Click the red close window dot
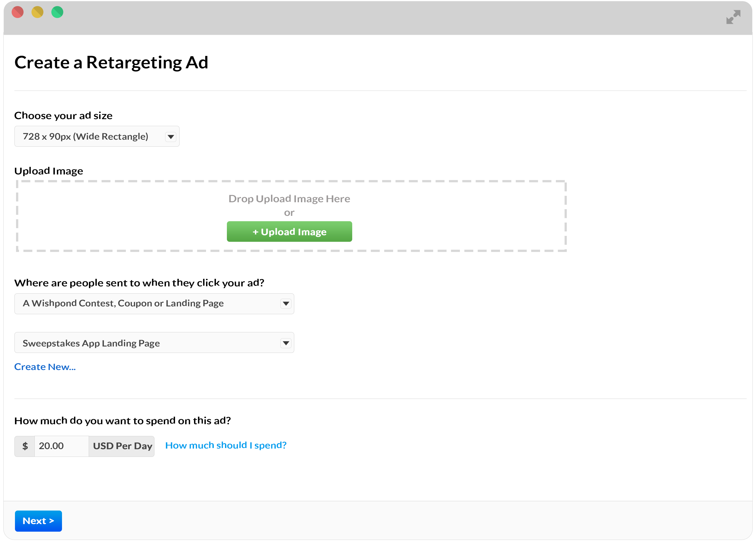The height and width of the screenshot is (541, 756). click(18, 12)
